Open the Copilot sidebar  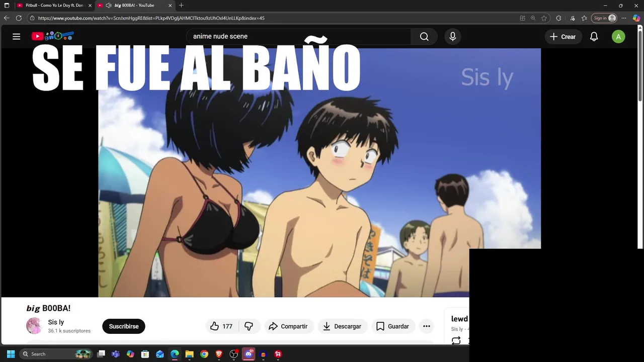[x=636, y=18]
